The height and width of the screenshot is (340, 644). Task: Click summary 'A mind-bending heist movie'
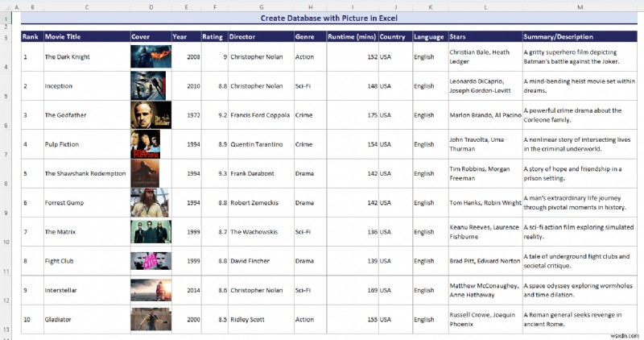pyautogui.click(x=580, y=86)
